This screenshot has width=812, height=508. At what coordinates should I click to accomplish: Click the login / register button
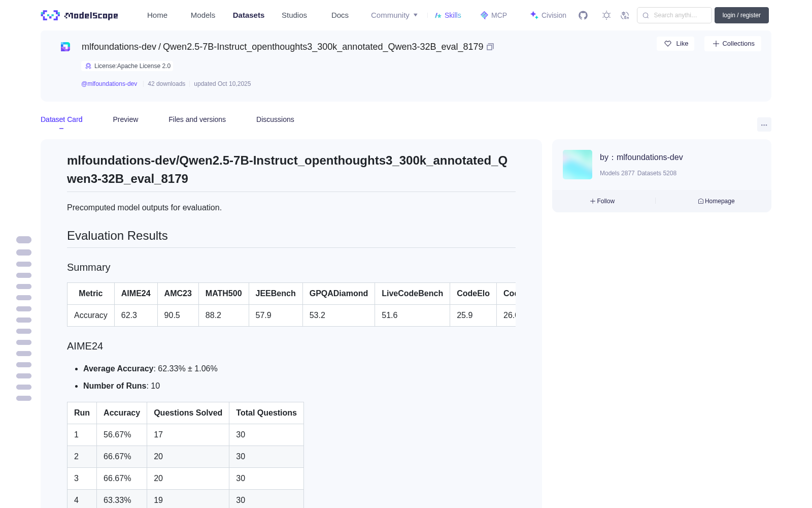coord(741,15)
